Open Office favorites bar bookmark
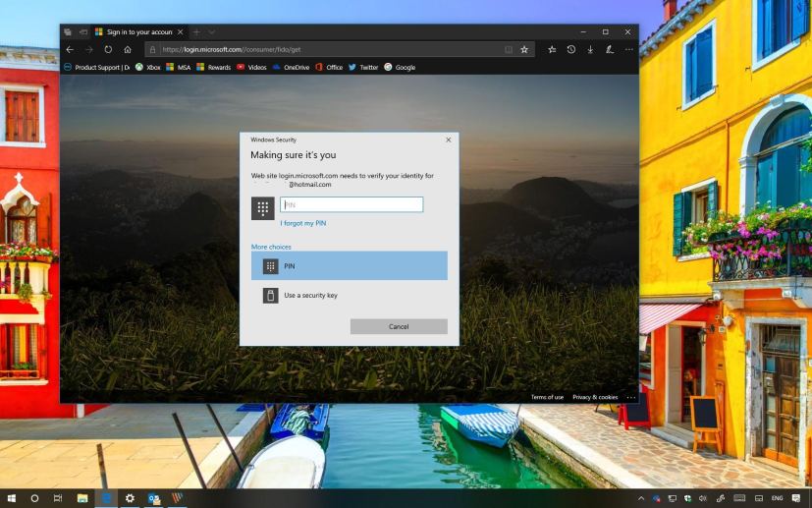812x508 pixels. pos(329,68)
